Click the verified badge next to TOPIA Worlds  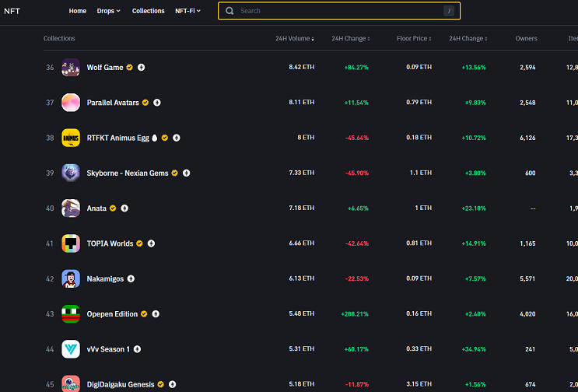139,243
